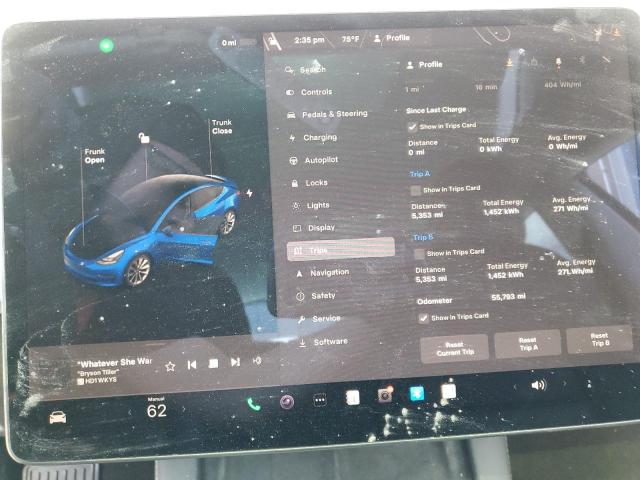This screenshot has width=640, height=480.
Task: Decrease cabin temperature with the left arrow
Action: 130,412
